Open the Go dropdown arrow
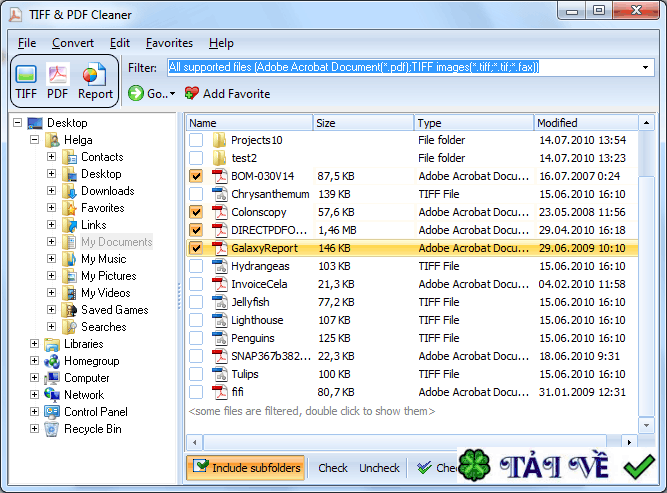Image resolution: width=667 pixels, height=493 pixels. [x=172, y=94]
